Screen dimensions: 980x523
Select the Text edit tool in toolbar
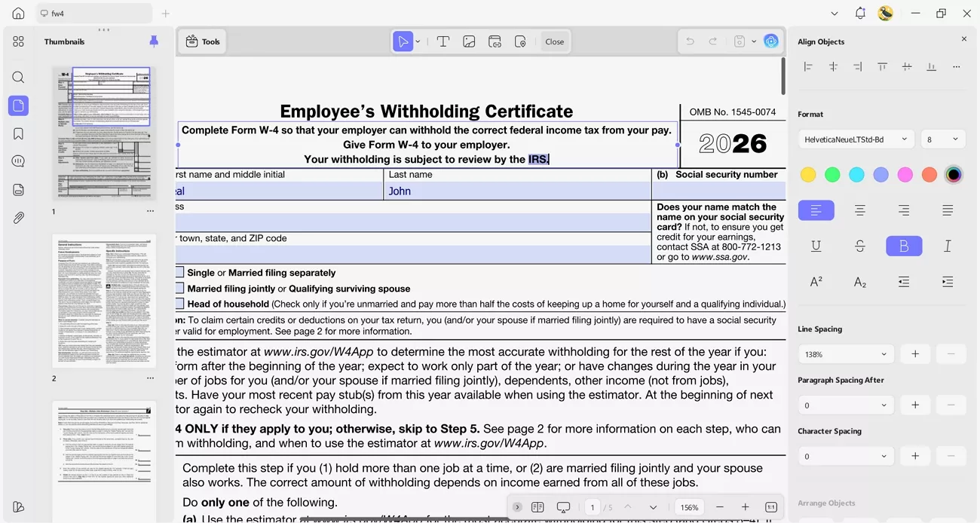coord(443,42)
